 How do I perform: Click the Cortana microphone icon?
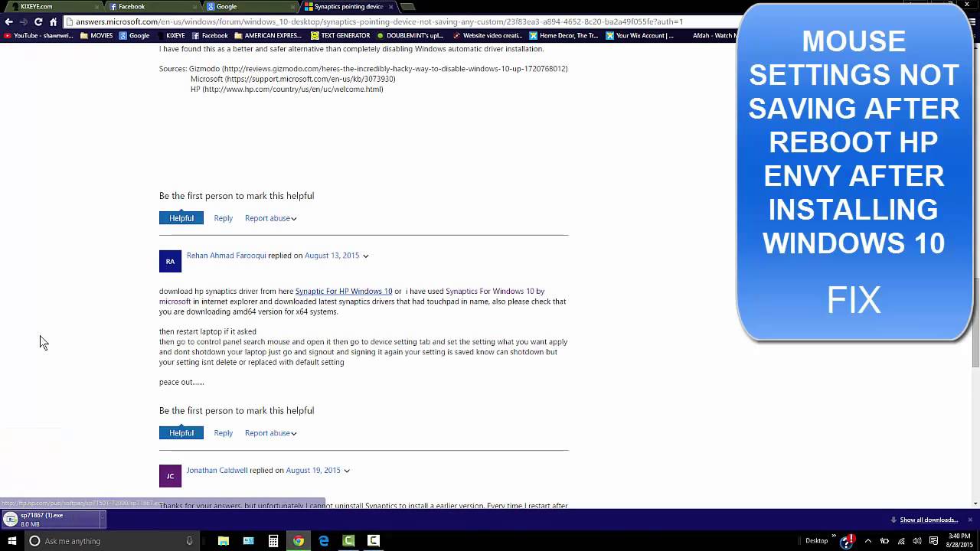pyautogui.click(x=189, y=541)
